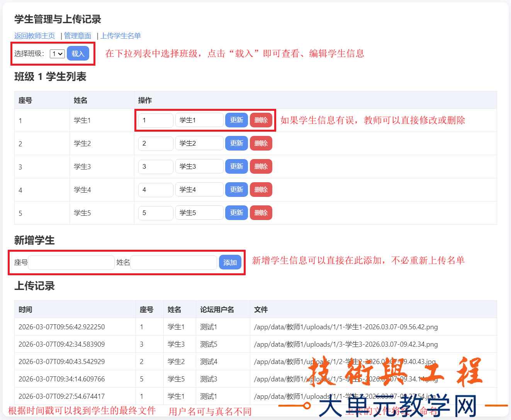511x420 pixels.
Task: Click the 添加 button to add a student
Action: pos(230,262)
